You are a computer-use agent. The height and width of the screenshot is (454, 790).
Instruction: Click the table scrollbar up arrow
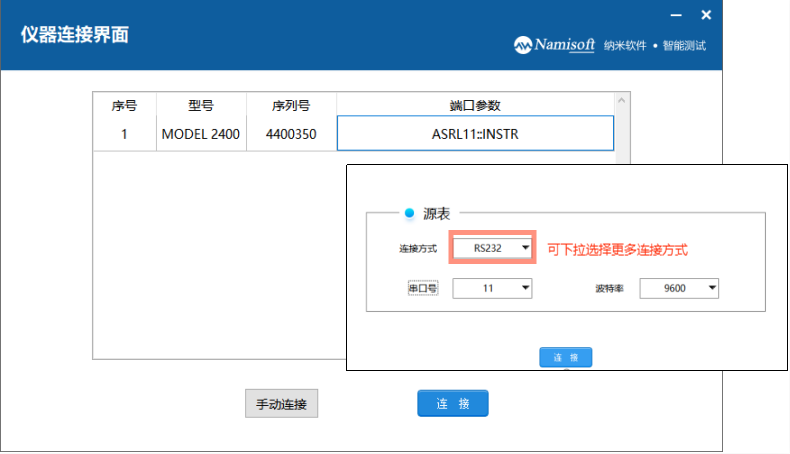click(622, 100)
